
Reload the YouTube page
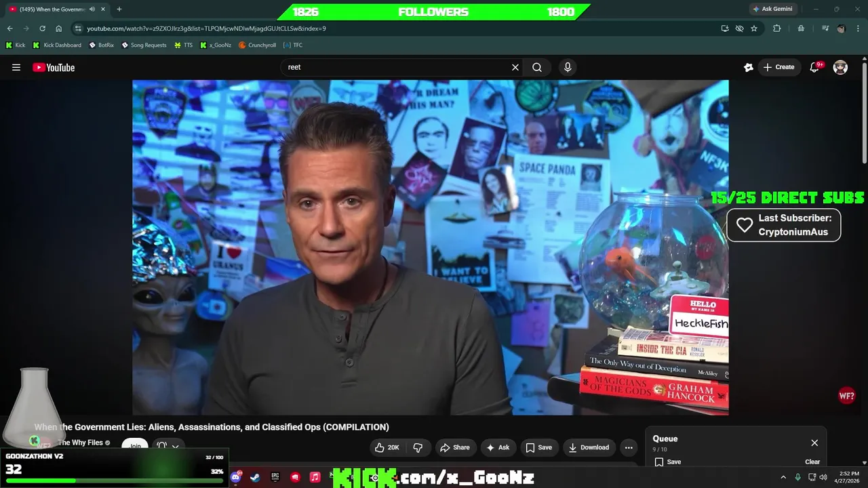(x=42, y=28)
